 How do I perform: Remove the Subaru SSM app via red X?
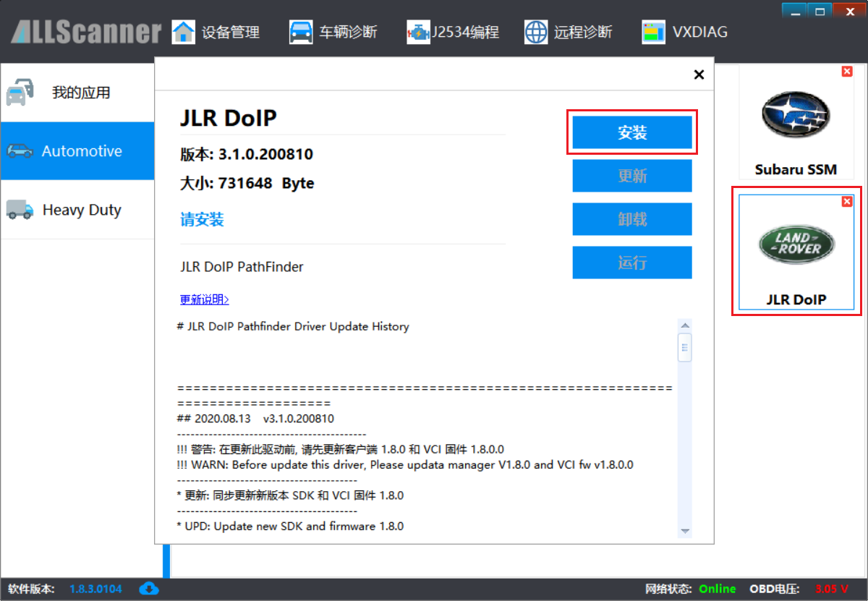click(847, 72)
